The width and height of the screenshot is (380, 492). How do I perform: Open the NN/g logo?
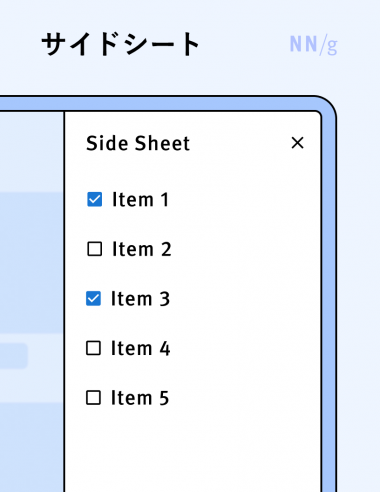(313, 44)
